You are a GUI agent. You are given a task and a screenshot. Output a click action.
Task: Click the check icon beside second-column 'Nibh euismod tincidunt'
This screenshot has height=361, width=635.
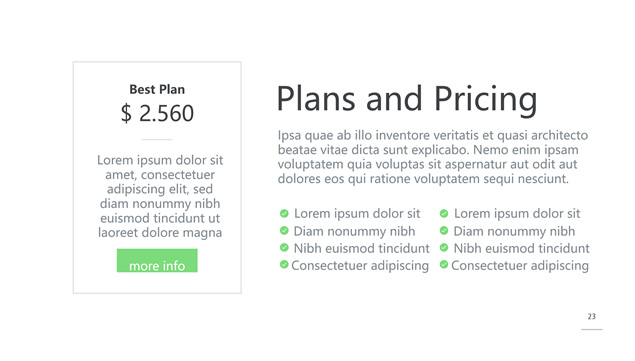tap(444, 247)
